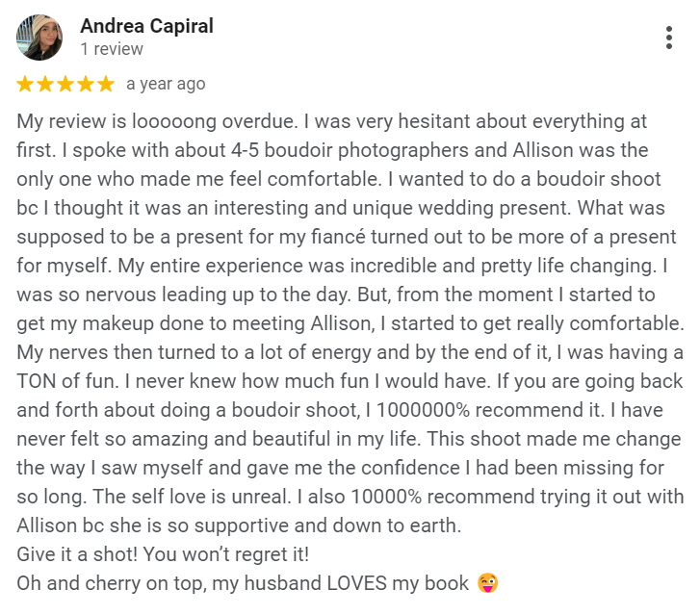Click Andrea Capiral's profile photo

coord(39,38)
